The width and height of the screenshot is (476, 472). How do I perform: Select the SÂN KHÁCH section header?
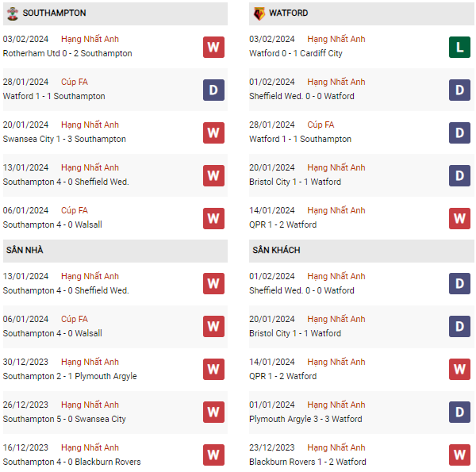[x=276, y=251]
